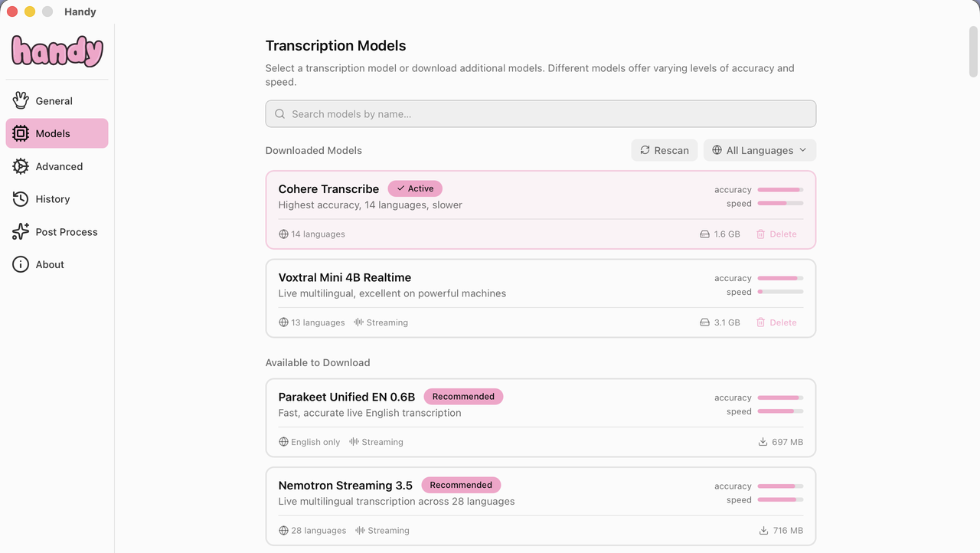This screenshot has width=980, height=553.
Task: Click the Downloaded Models label
Action: pyautogui.click(x=314, y=150)
